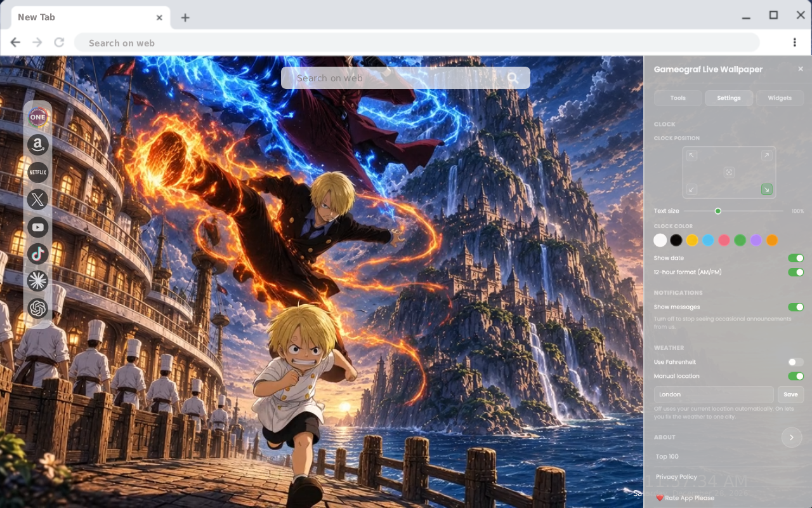Open the TikTok shortcut icon

pyautogui.click(x=38, y=254)
